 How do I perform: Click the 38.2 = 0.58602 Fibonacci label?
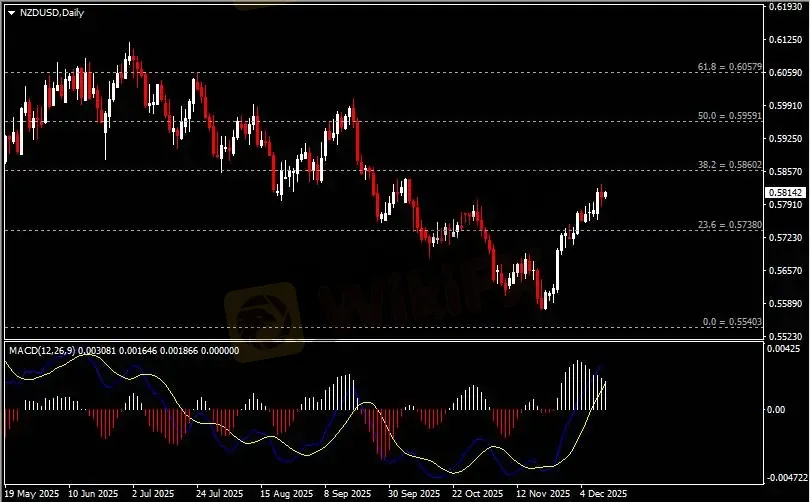[x=729, y=165]
